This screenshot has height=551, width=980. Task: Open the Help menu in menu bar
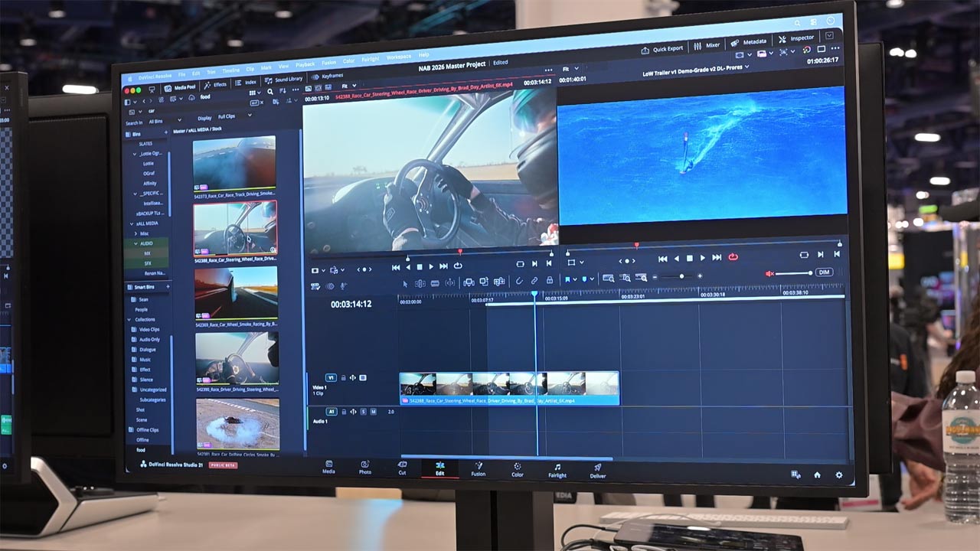pyautogui.click(x=423, y=55)
